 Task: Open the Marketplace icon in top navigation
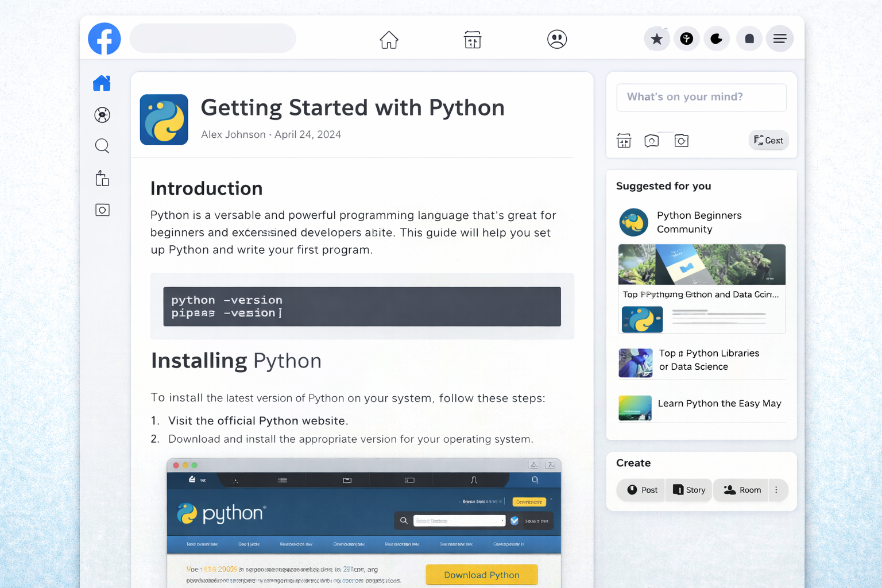point(472,39)
